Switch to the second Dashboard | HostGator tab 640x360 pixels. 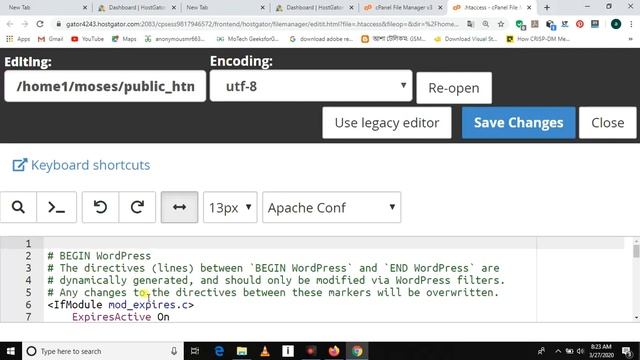[x=314, y=7]
